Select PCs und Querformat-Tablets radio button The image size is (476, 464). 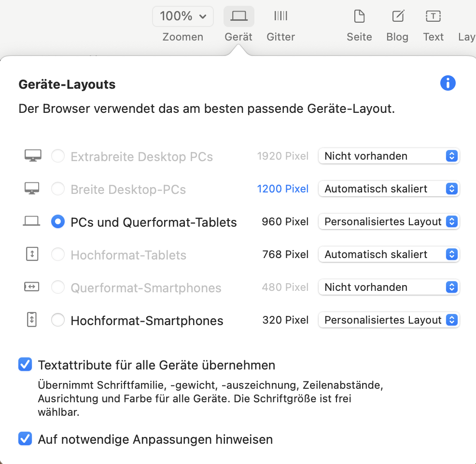point(58,221)
